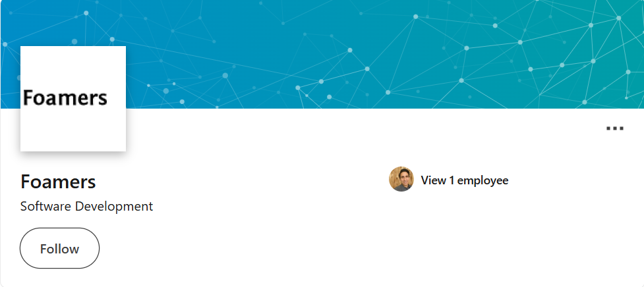Click the employee's circular profile photo
The height and width of the screenshot is (287, 644).
coord(401,179)
